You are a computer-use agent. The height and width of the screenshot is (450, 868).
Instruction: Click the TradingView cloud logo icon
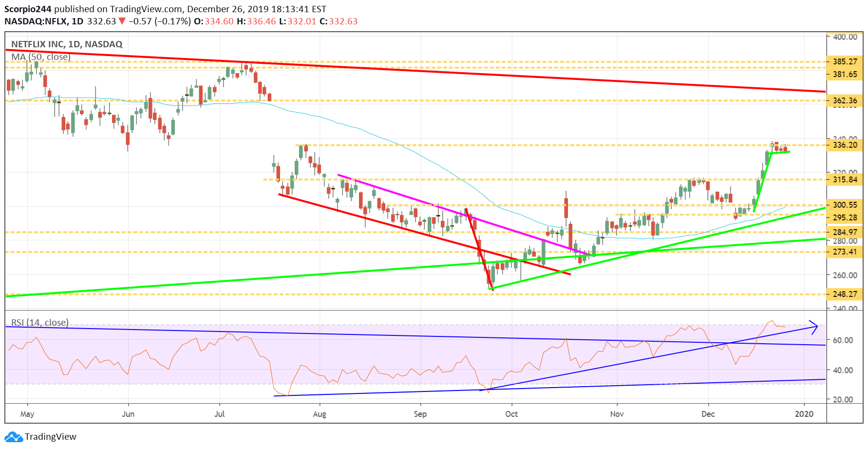click(x=14, y=437)
